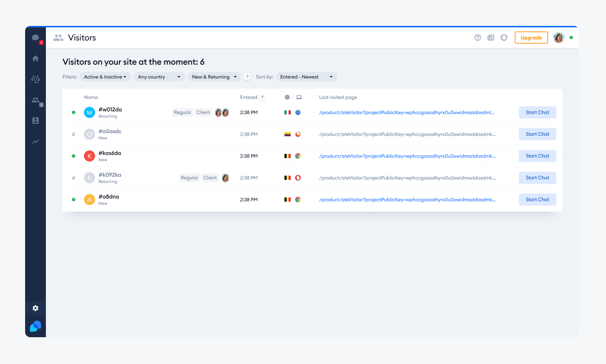The width and height of the screenshot is (606, 364).
Task: Click the Chrome browser icon for #kas6da
Action: pyautogui.click(x=298, y=156)
